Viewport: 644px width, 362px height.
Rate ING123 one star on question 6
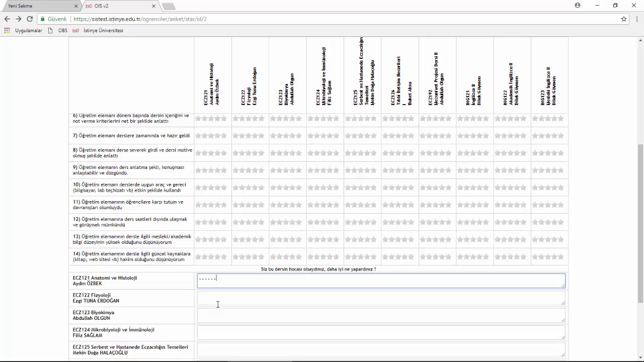pos(535,119)
